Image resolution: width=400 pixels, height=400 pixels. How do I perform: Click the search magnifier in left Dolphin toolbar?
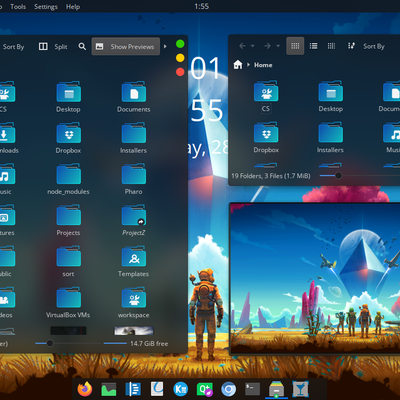(x=82, y=46)
